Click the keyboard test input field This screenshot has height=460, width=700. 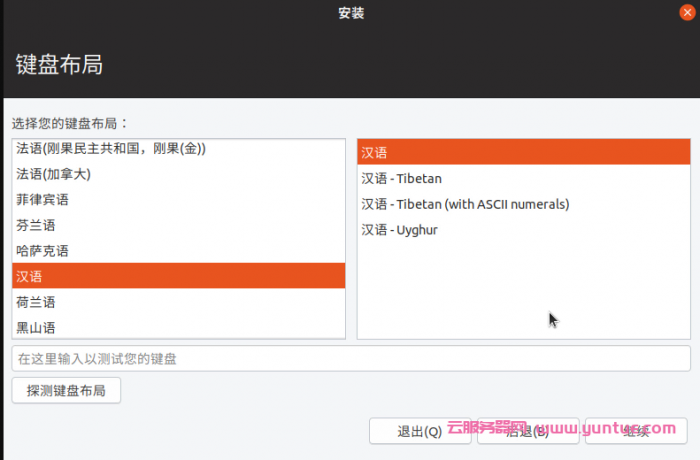350,358
